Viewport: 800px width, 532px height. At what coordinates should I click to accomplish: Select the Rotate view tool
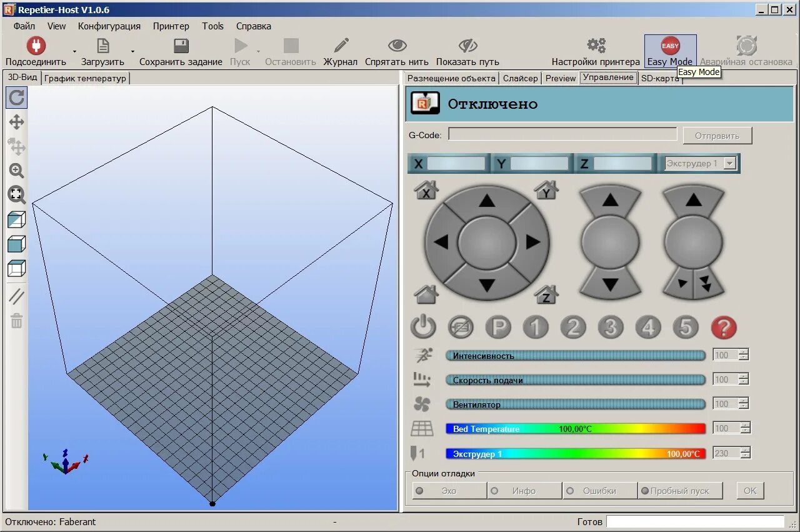(17, 97)
